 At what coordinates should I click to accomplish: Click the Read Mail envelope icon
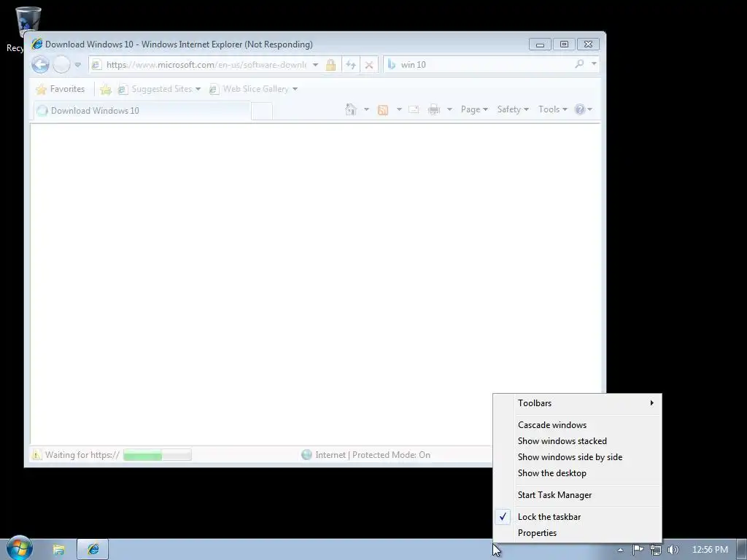414,109
